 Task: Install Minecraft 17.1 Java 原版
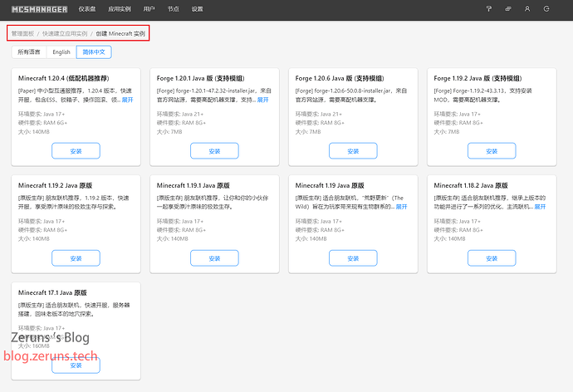(x=76, y=365)
